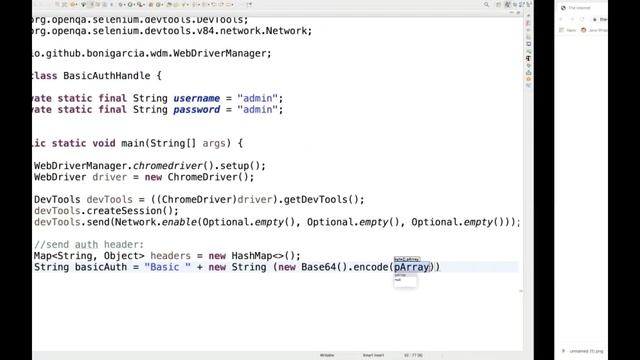640x360 pixels.
Task: Click the square view icon in right trim
Action: (529, 44)
